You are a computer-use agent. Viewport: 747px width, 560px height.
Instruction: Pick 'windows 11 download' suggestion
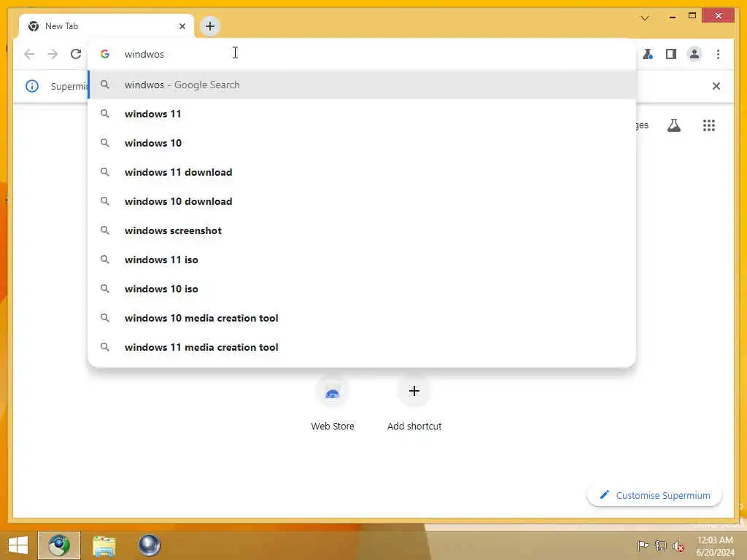pyautogui.click(x=362, y=172)
